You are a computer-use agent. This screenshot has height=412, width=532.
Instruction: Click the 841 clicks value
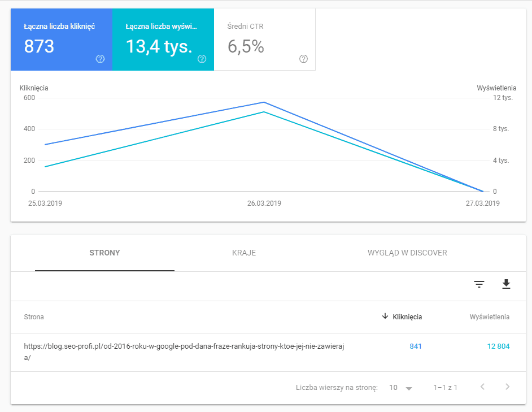click(416, 346)
